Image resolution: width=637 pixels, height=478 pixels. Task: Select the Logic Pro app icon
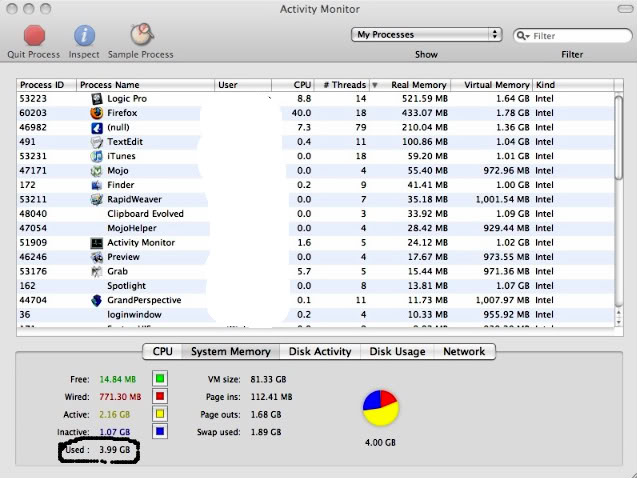[x=97, y=99]
